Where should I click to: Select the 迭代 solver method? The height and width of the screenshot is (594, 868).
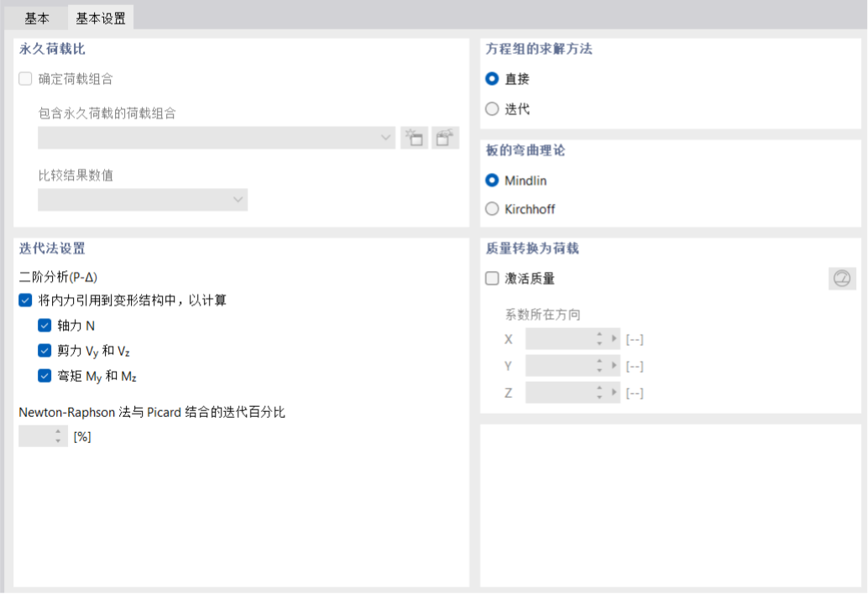tap(492, 109)
